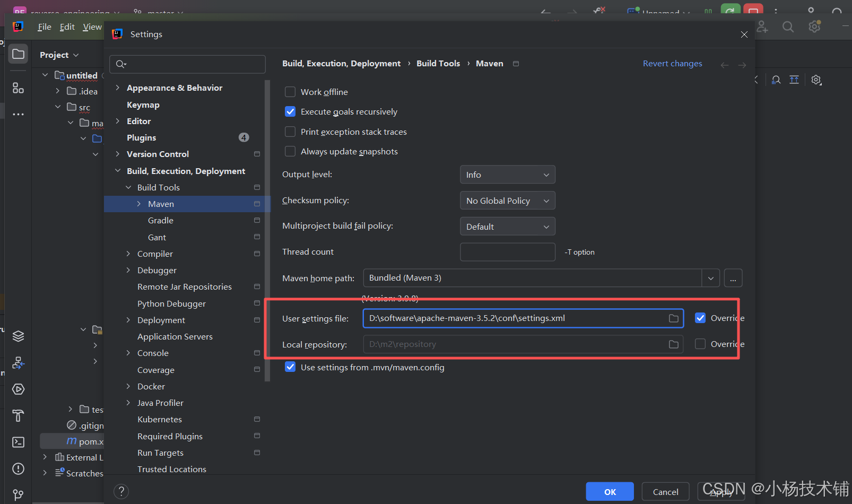The height and width of the screenshot is (504, 852).
Task: Expand the .idea folder in project tree
Action: (x=58, y=91)
